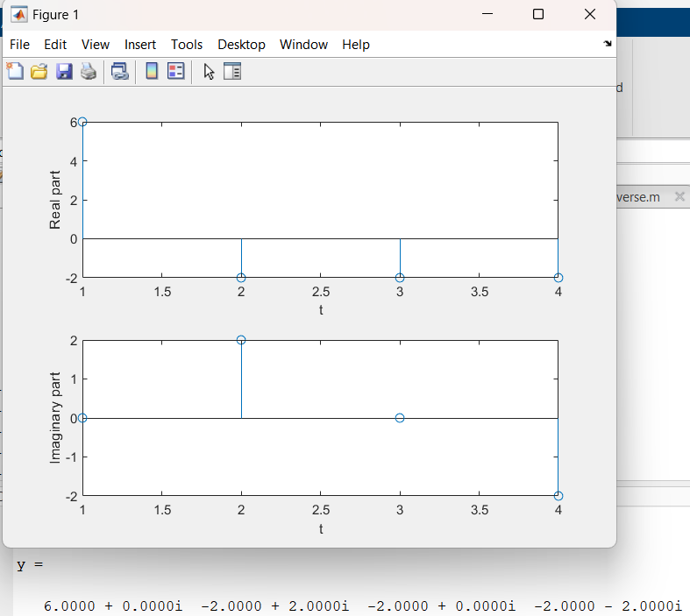Open the Desktop menu

tap(241, 45)
